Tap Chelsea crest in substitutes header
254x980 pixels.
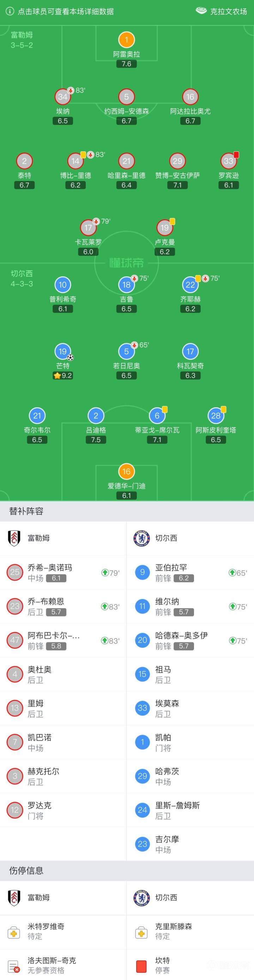click(x=142, y=538)
